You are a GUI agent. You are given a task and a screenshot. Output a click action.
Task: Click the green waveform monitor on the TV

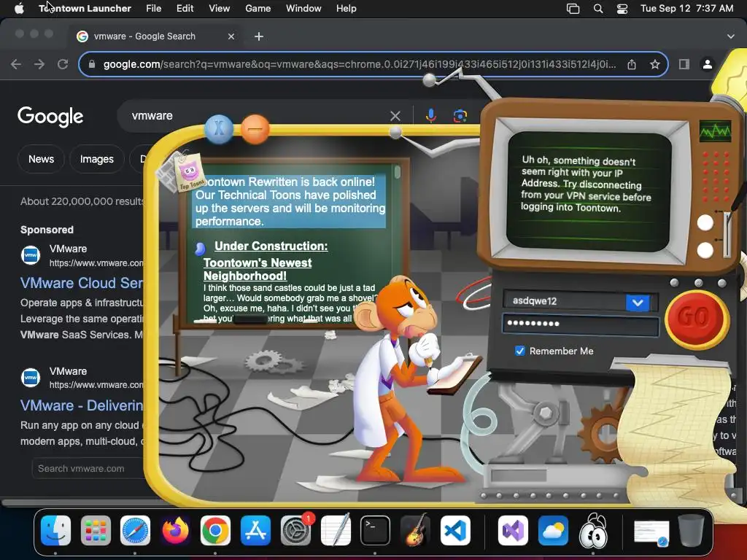(715, 131)
